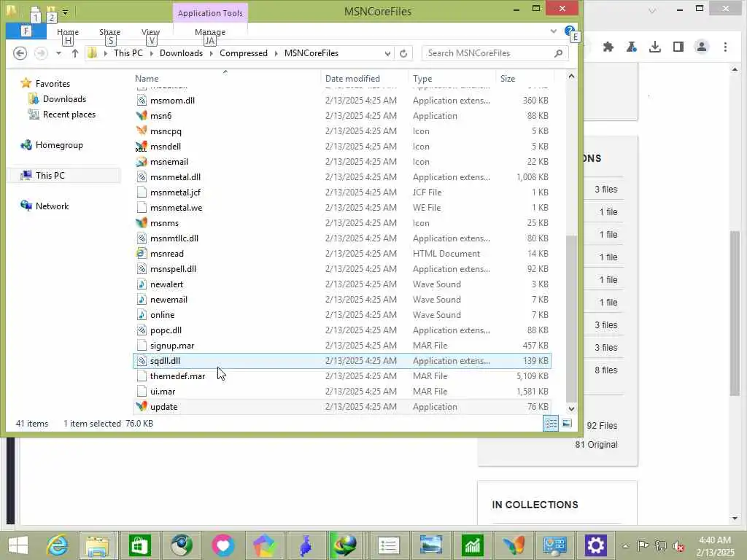Select the popc.dll file icon
Viewport: 747px width, 560px height.
click(142, 330)
